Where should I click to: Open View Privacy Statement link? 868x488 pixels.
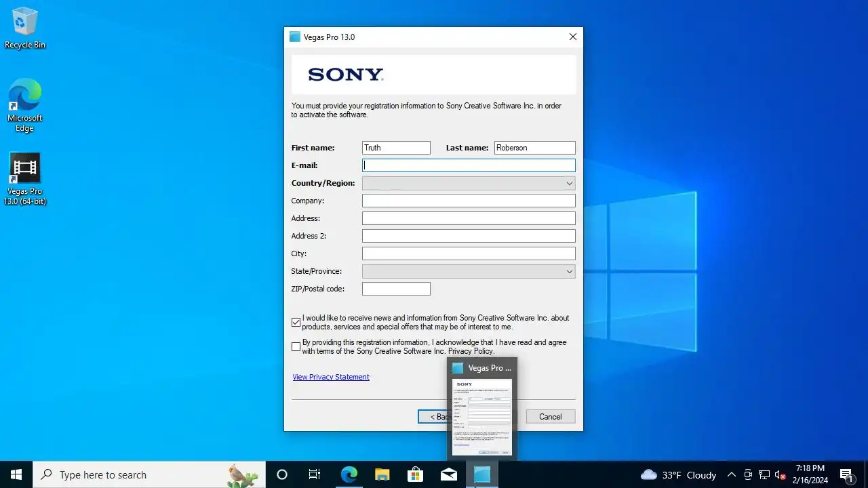coord(331,377)
